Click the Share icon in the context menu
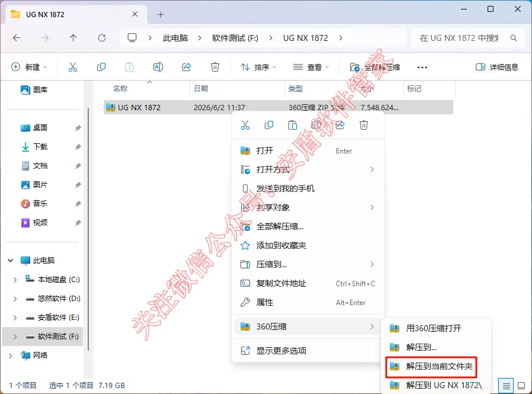 [x=340, y=125]
